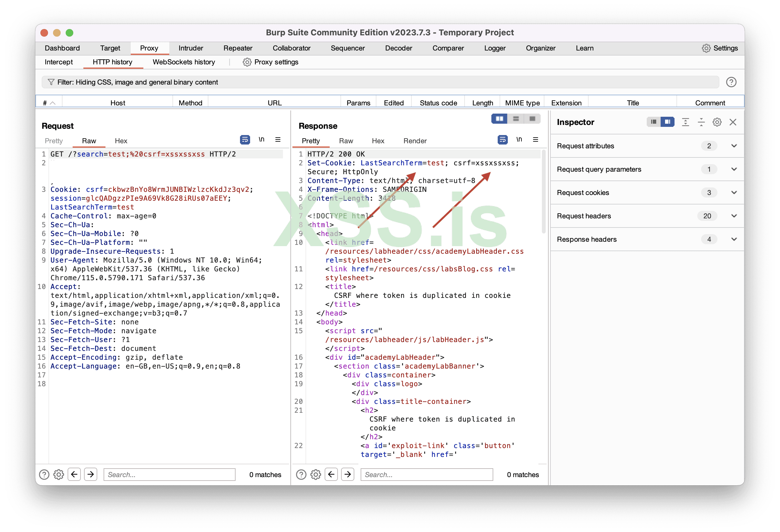Click the show non-printable characters icon in Response
This screenshot has height=532, width=780.
(519, 139)
